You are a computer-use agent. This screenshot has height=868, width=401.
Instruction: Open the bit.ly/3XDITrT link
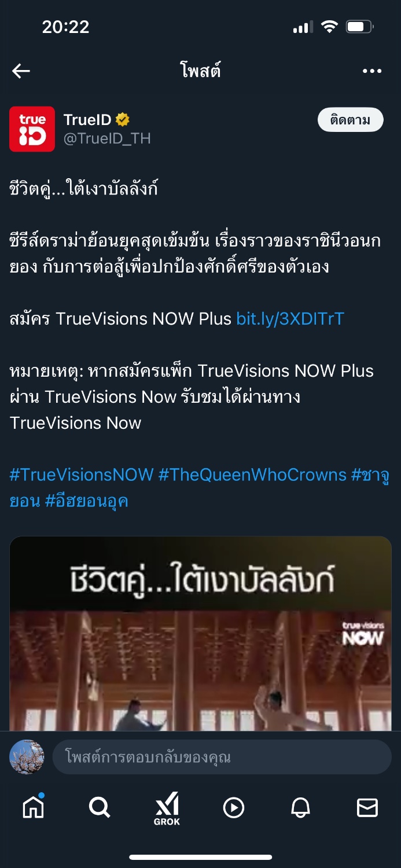tap(290, 319)
